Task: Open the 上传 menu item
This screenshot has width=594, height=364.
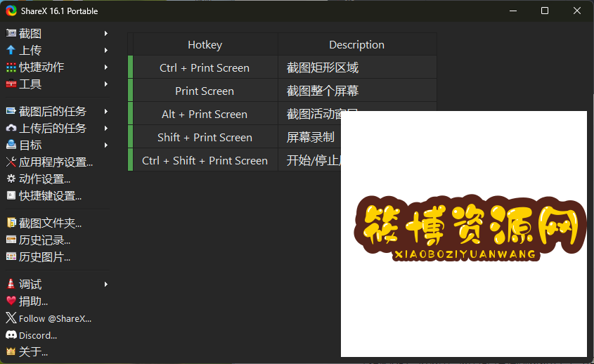Action: pyautogui.click(x=57, y=50)
